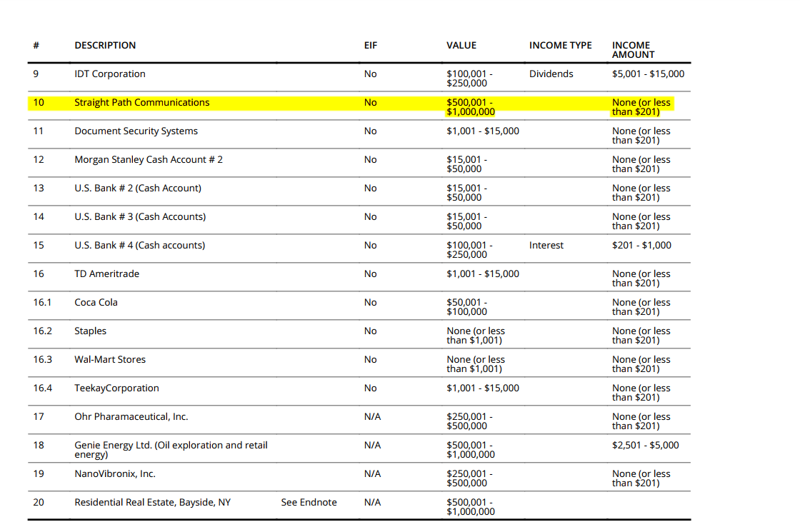Screen dimensions: 800x532
Task: Click row number 16.1
Action: pyautogui.click(x=42, y=303)
